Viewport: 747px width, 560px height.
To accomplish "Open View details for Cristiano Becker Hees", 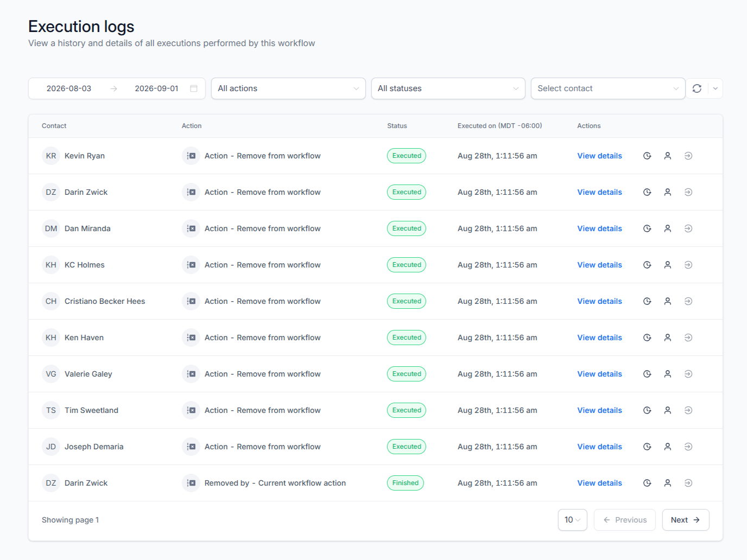I will tap(600, 301).
